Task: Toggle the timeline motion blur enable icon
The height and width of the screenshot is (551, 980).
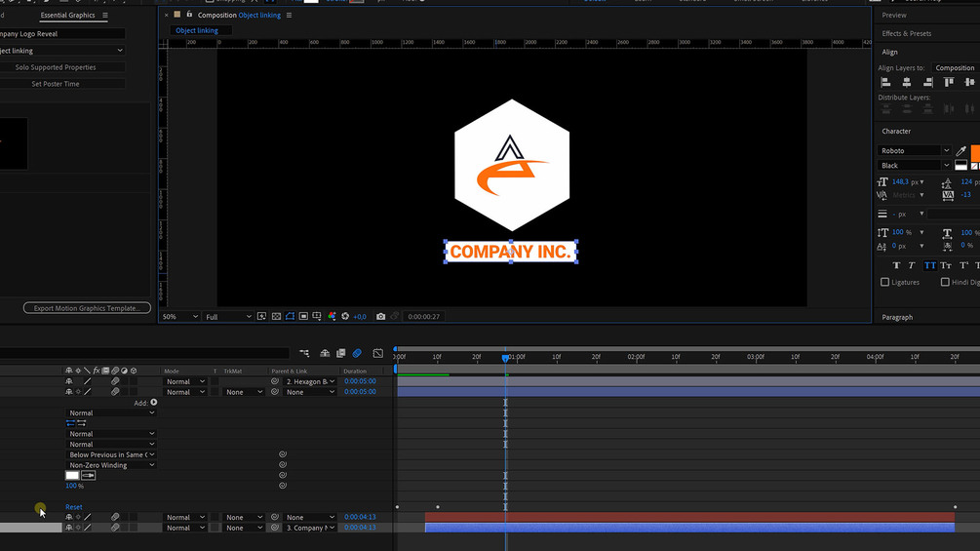Action: click(357, 354)
